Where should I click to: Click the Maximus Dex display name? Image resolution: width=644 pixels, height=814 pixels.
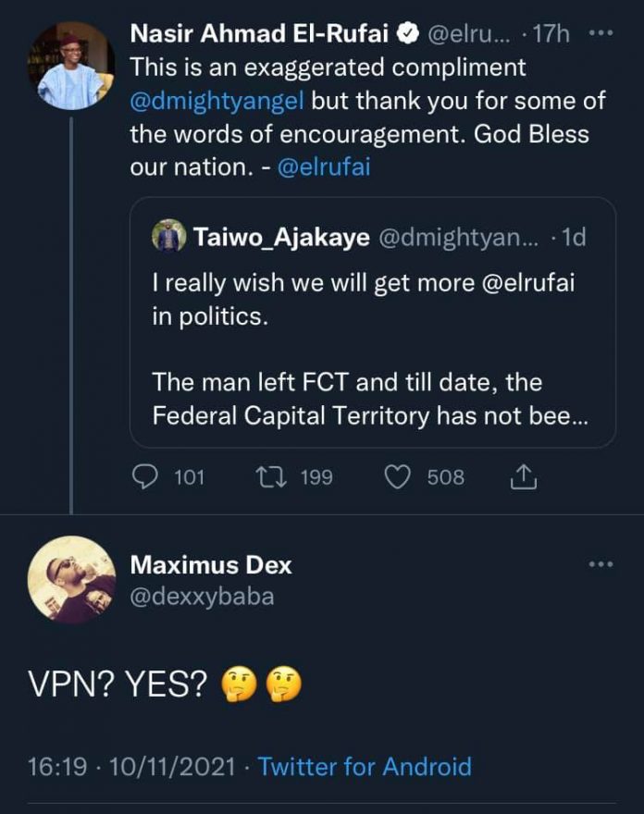coord(211,563)
